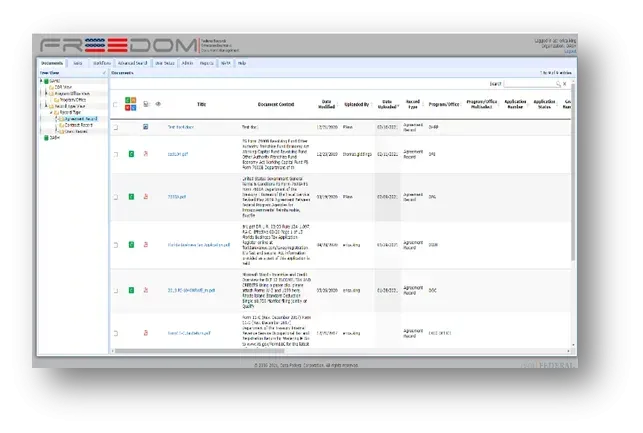The width and height of the screenshot is (643, 433).
Task: Expand the Program Office View tree node
Action: click(x=46, y=93)
